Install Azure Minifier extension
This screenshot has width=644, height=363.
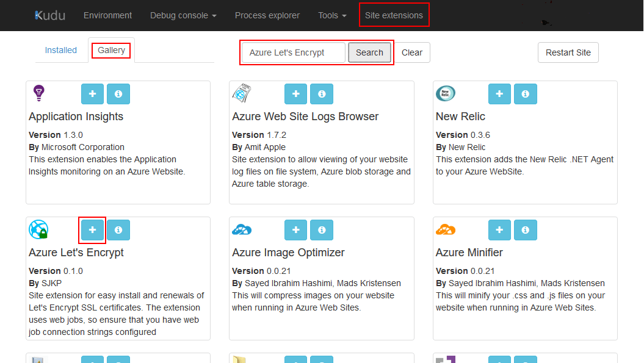pyautogui.click(x=499, y=230)
